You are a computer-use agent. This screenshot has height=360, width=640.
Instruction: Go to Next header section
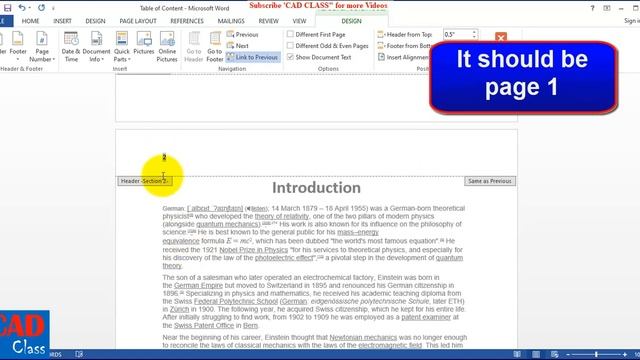point(238,46)
